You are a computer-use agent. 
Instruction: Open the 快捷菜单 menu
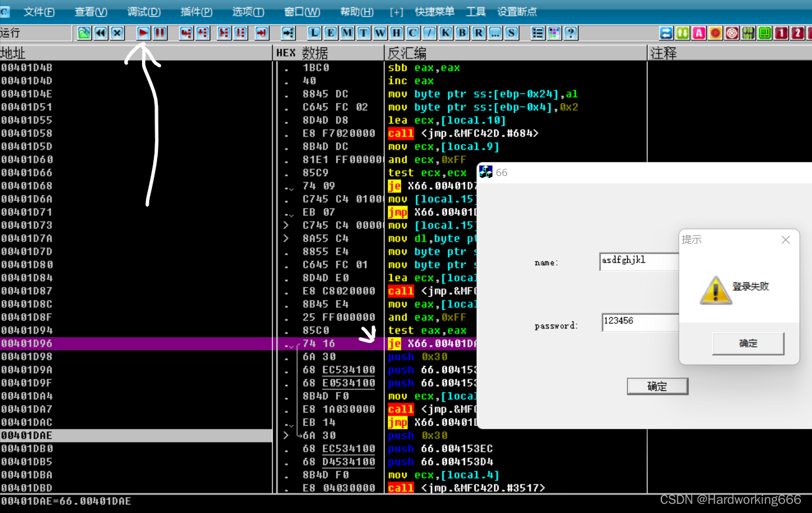435,12
